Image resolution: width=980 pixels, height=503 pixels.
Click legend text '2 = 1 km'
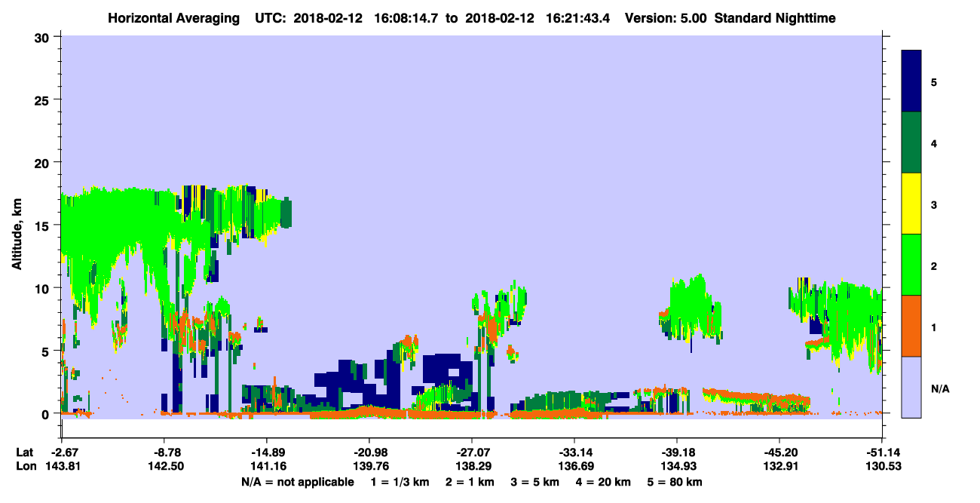coord(471,482)
